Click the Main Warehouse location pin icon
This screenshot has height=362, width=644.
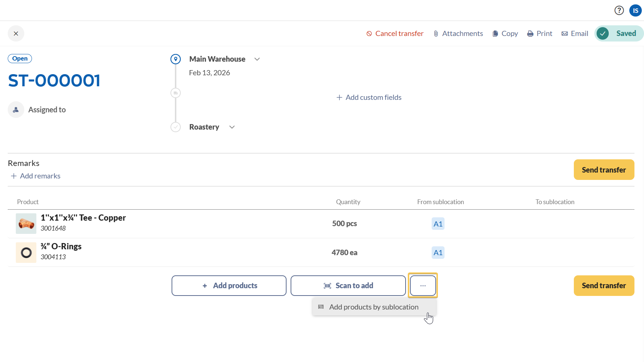click(x=176, y=59)
